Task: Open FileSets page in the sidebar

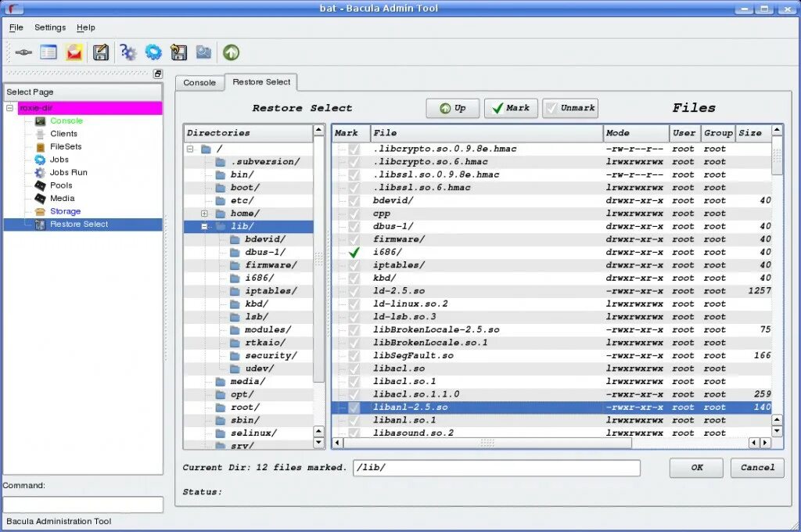Action: [66, 146]
